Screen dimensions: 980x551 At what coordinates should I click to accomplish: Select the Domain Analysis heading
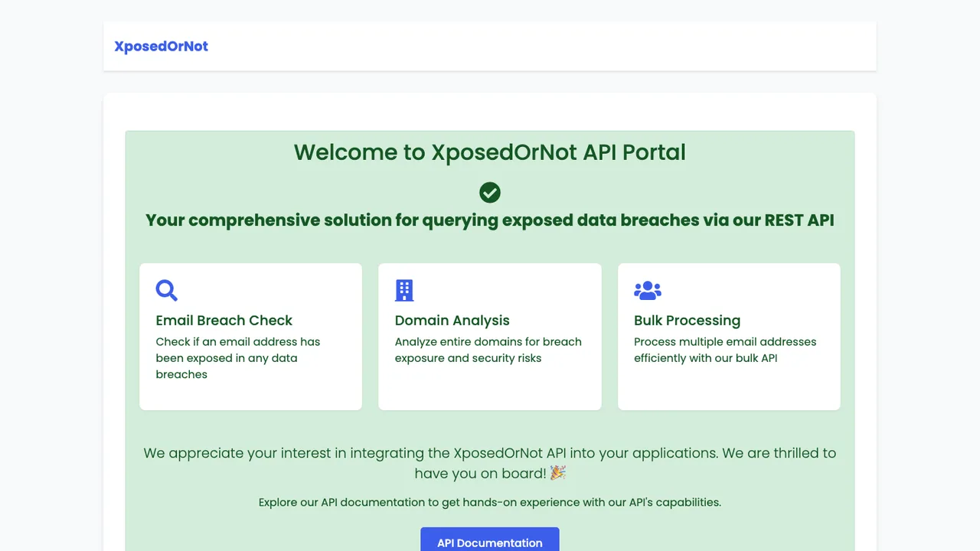(x=452, y=321)
